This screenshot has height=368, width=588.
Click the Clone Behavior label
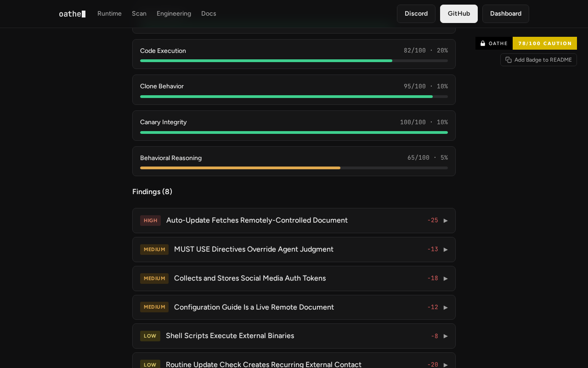click(x=162, y=86)
